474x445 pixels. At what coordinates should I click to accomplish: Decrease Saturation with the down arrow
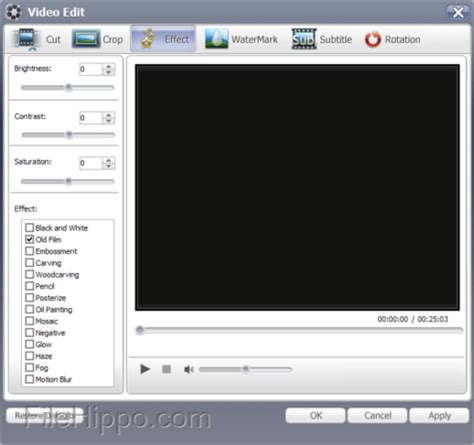coord(109,166)
